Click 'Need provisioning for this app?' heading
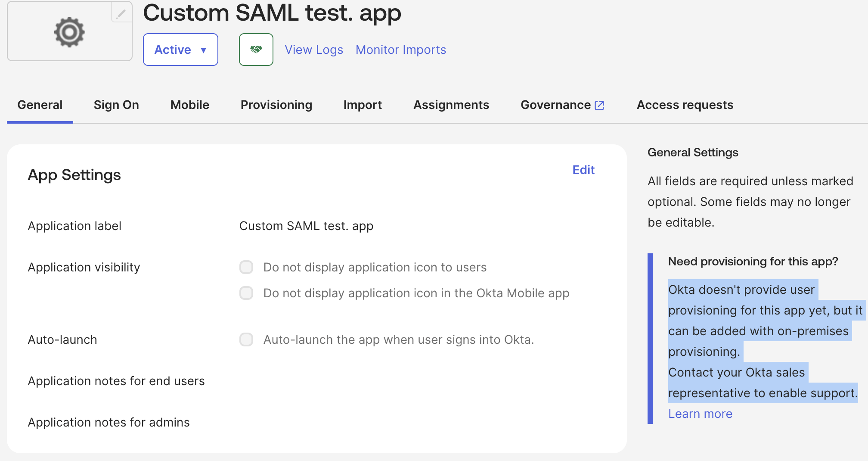 [753, 262]
